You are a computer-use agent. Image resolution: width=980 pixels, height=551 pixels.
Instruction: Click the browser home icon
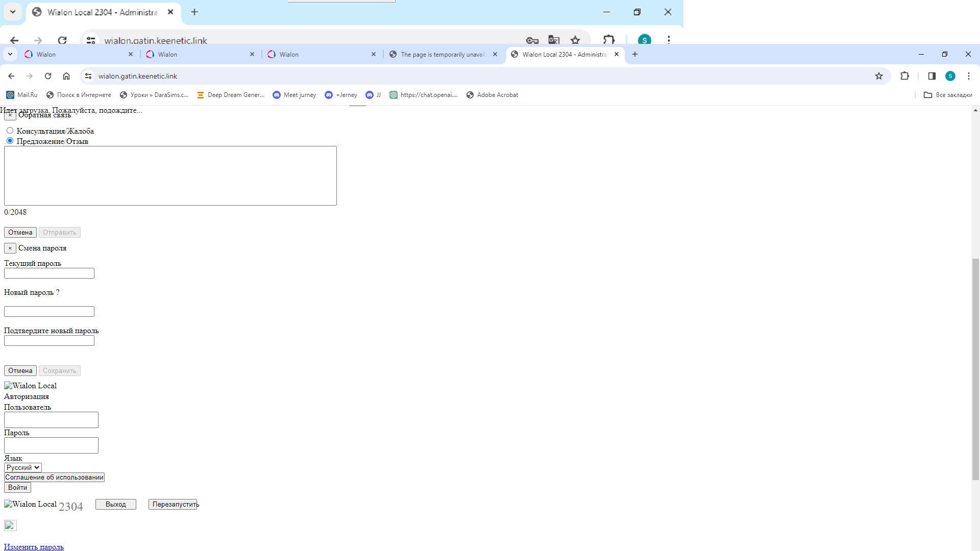pyautogui.click(x=66, y=76)
